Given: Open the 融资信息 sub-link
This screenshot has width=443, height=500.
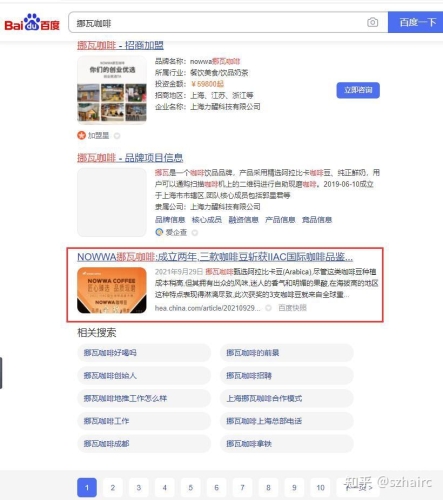Looking at the screenshot, I should (x=243, y=220).
